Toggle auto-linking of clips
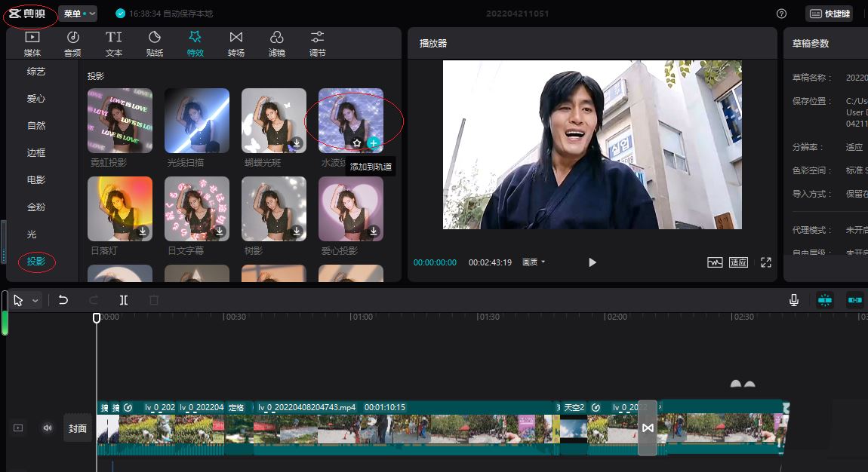 (x=855, y=299)
